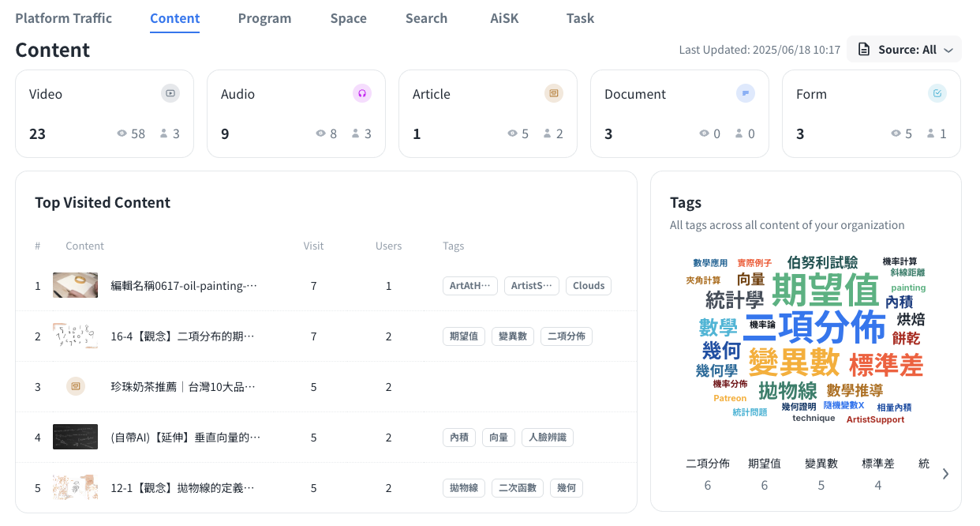
Task: Click the eye views icon on Video card
Action: click(122, 133)
